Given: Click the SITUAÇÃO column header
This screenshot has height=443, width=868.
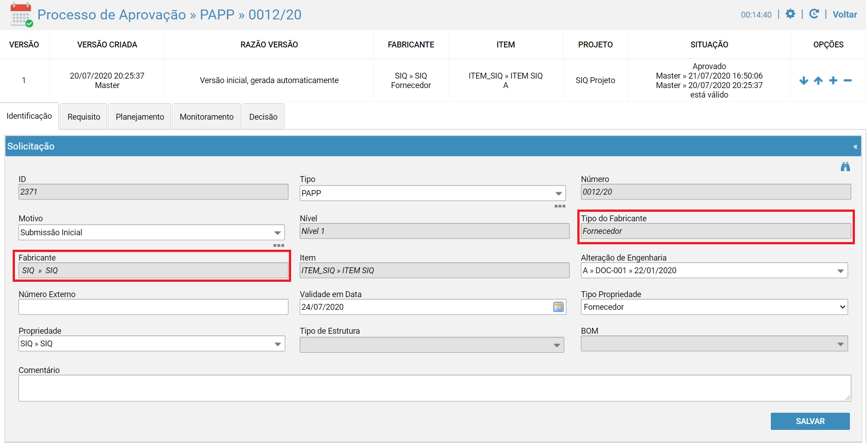Looking at the screenshot, I should [709, 45].
